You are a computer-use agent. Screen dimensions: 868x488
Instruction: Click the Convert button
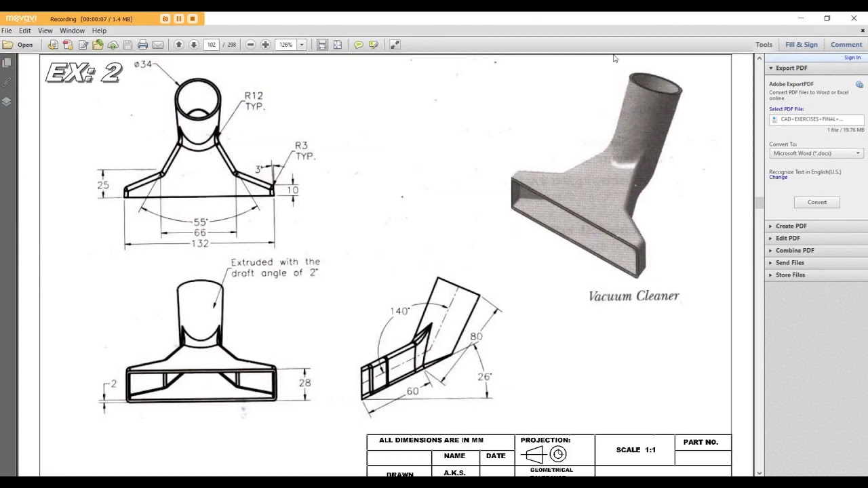click(x=817, y=202)
